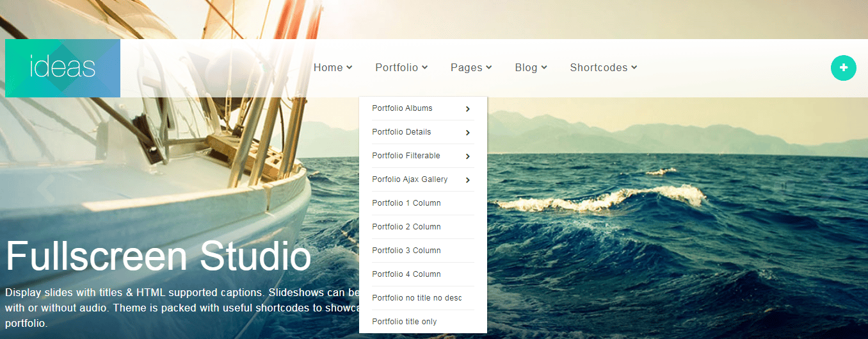Expand the Portfolio Filterable submenu arrow

pyautogui.click(x=468, y=156)
